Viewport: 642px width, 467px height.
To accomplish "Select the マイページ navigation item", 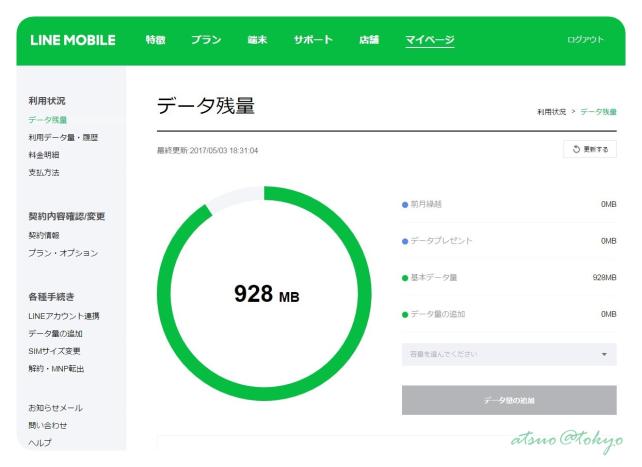I will 430,40.
